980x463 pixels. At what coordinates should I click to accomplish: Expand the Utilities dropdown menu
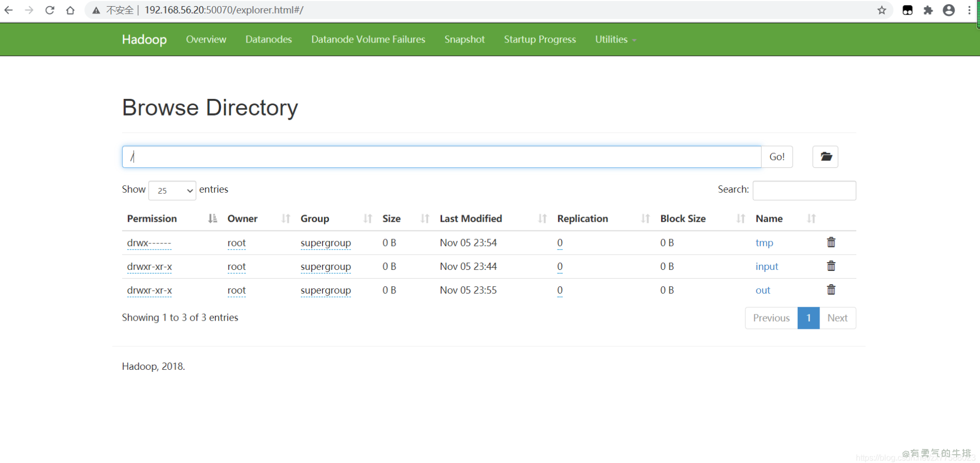coord(616,39)
